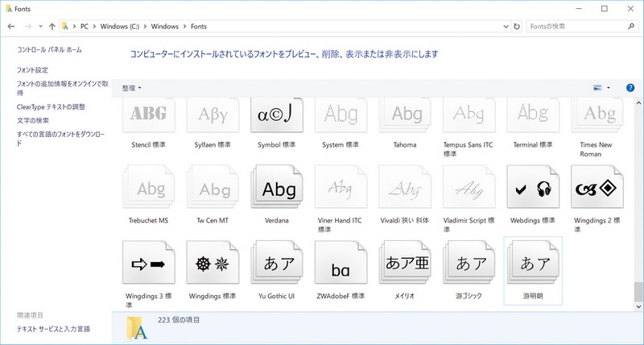Expand chevron after Windows folder in address bar
Image resolution: width=644 pixels, height=345 pixels.
pos(185,27)
